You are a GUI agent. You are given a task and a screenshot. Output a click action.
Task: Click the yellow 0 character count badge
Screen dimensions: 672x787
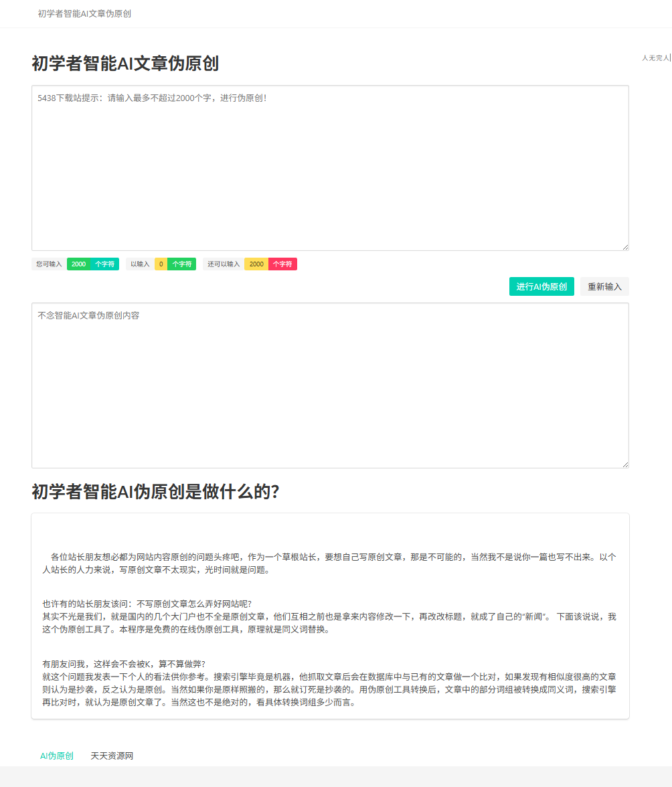coord(161,264)
